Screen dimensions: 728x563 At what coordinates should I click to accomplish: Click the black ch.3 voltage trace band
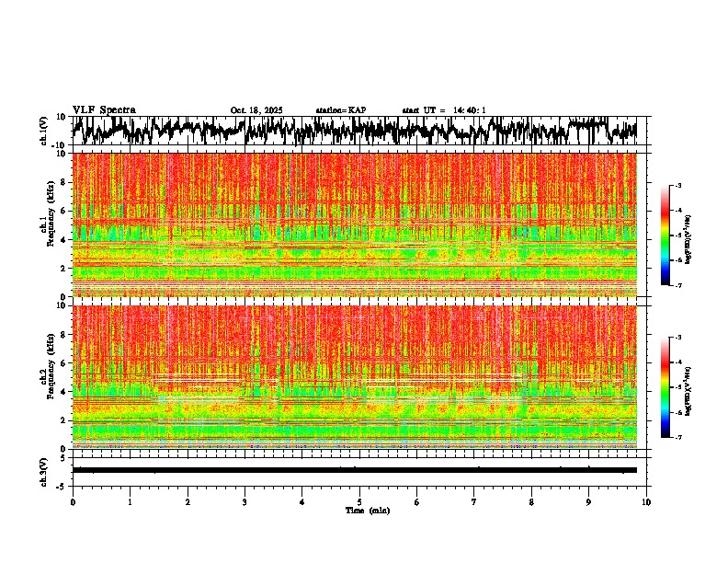355,470
